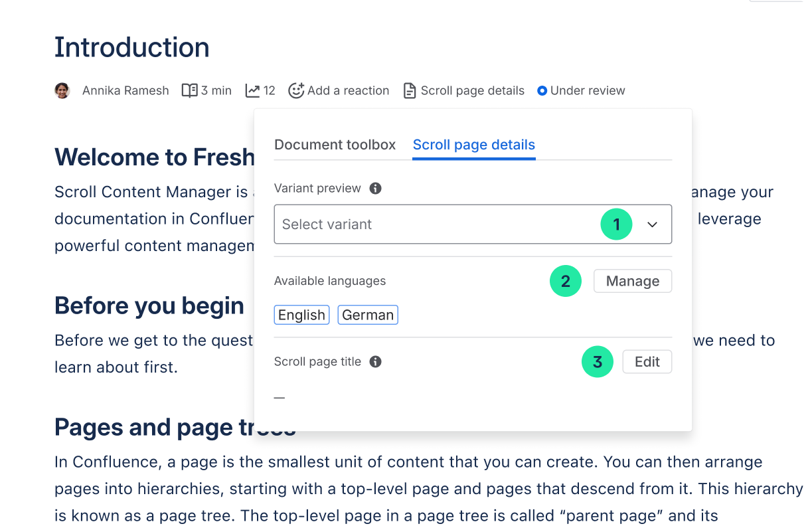The width and height of the screenshot is (812, 528).
Task: Select the German language chip
Action: [367, 315]
